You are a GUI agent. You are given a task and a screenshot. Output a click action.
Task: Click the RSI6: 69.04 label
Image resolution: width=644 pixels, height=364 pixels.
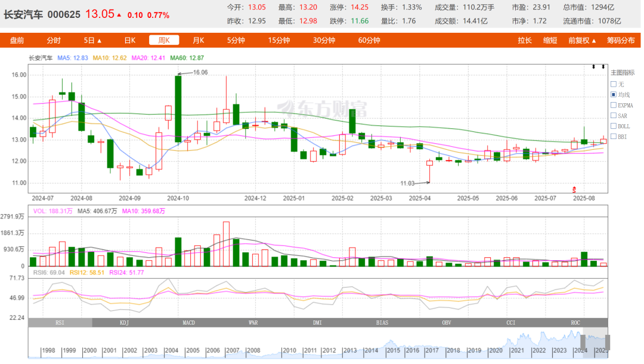49,272
